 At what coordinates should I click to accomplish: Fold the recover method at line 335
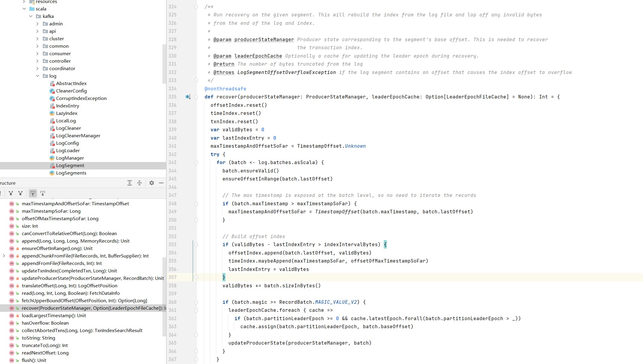tap(196, 97)
